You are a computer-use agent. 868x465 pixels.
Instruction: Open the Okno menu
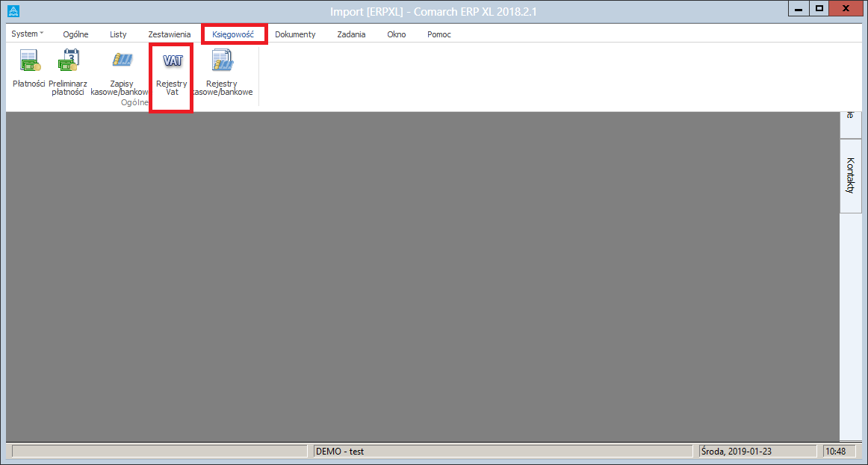396,34
